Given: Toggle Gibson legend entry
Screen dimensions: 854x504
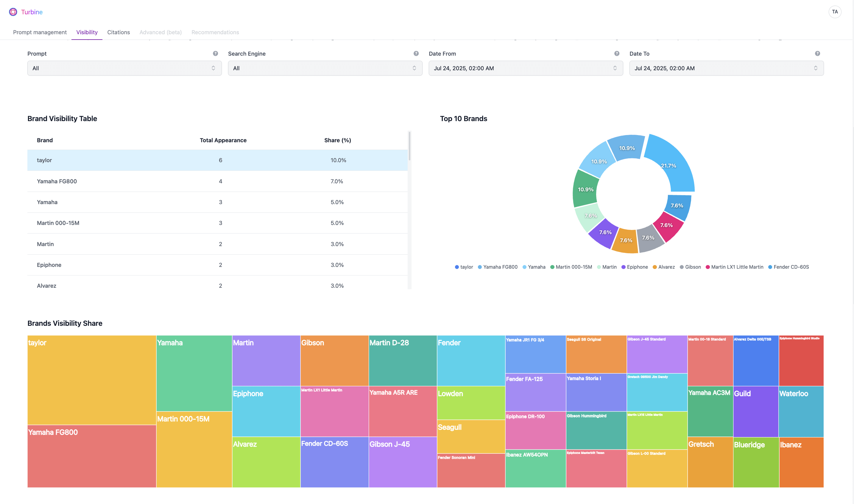Looking at the screenshot, I should [690, 267].
